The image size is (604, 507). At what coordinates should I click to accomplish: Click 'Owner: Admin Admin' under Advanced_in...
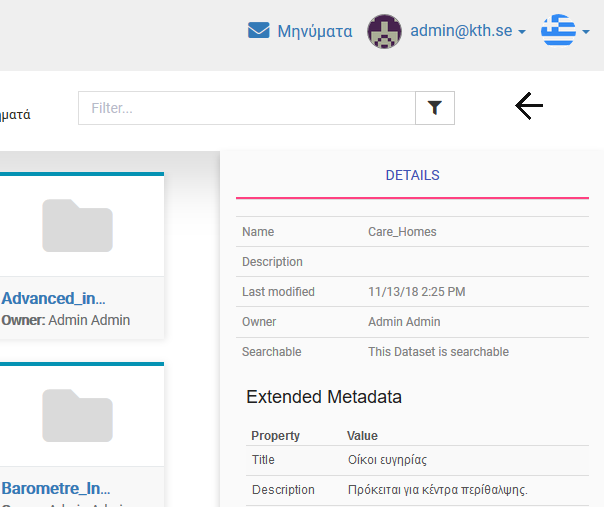pos(65,320)
